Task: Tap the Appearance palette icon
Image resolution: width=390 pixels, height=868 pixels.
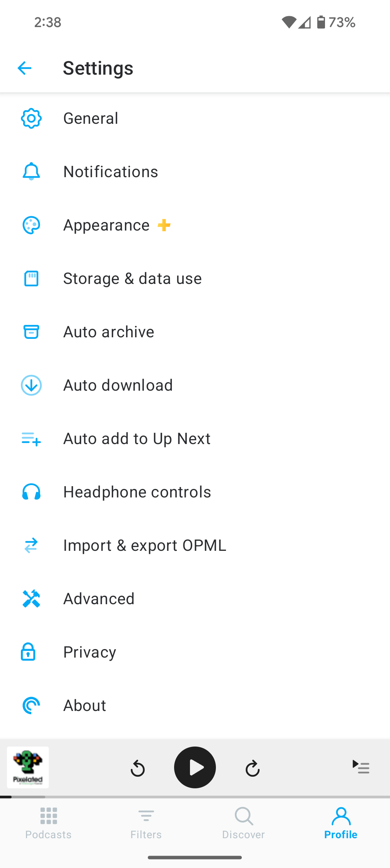Action: click(x=31, y=225)
